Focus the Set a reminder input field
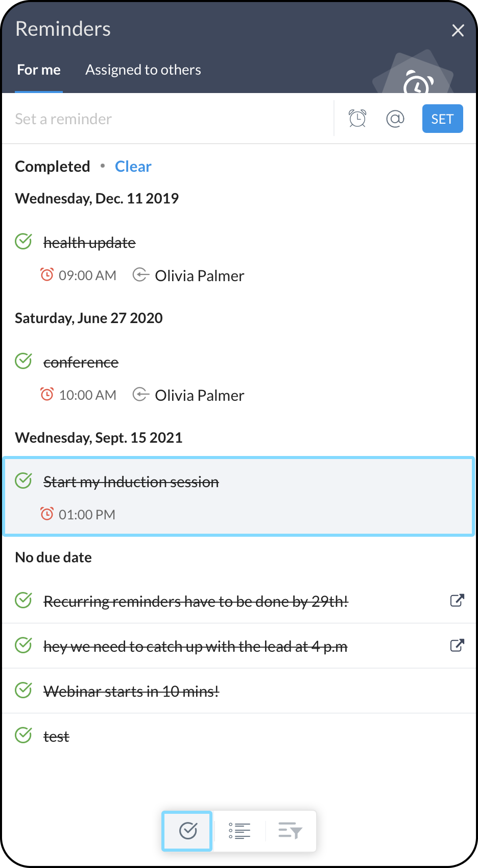This screenshot has height=868, width=478. [x=169, y=119]
